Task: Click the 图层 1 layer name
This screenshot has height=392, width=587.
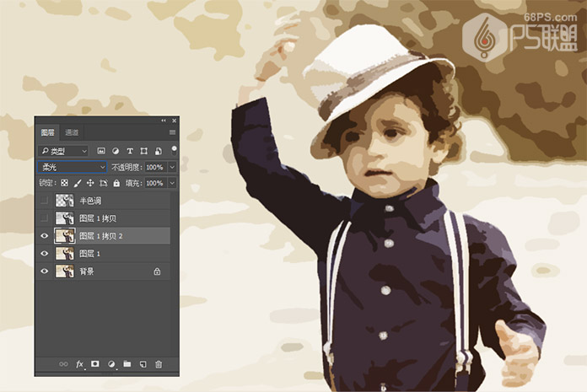Action: tap(90, 254)
